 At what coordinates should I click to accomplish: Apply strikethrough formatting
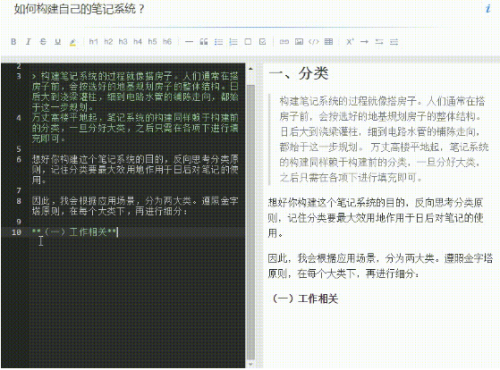click(43, 42)
